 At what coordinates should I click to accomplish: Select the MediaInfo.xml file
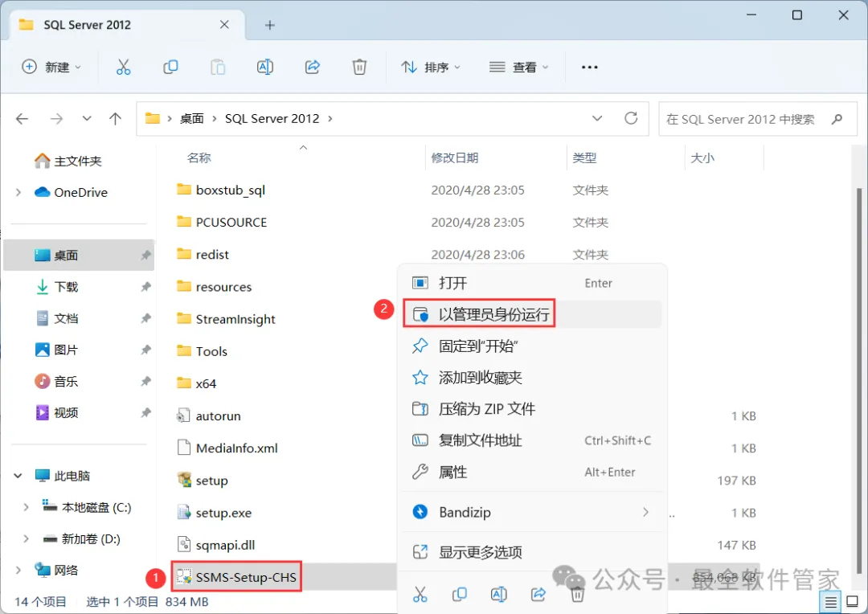coord(237,448)
